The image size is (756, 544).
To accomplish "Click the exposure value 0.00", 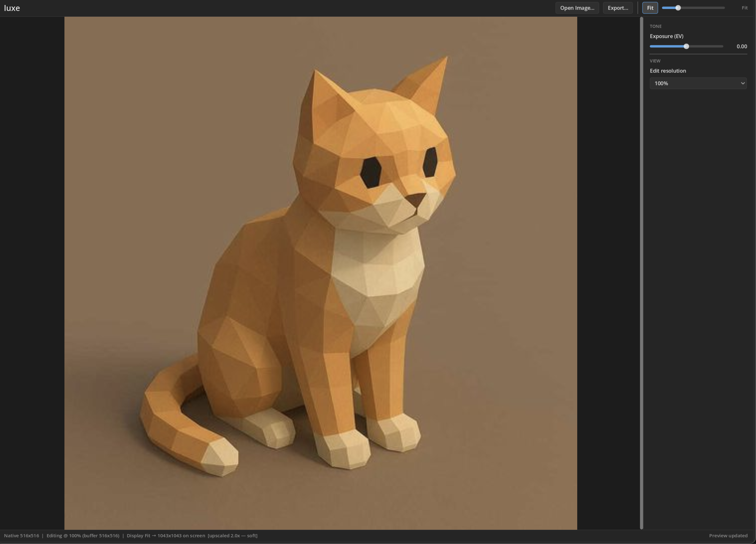I will click(741, 46).
